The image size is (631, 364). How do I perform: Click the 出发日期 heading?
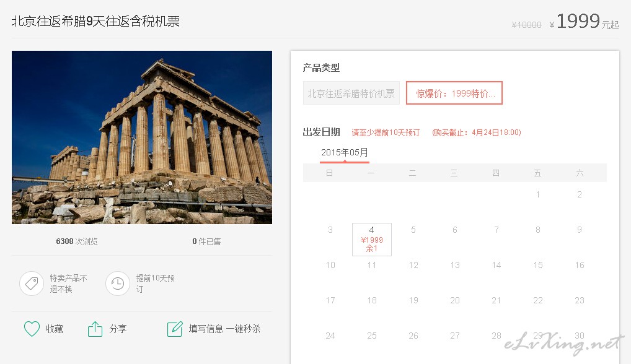click(x=321, y=132)
